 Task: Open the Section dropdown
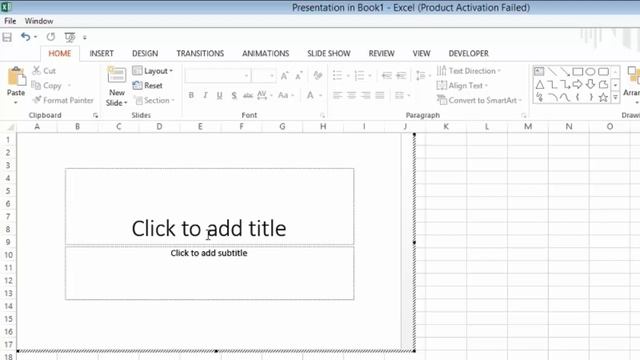pos(154,100)
